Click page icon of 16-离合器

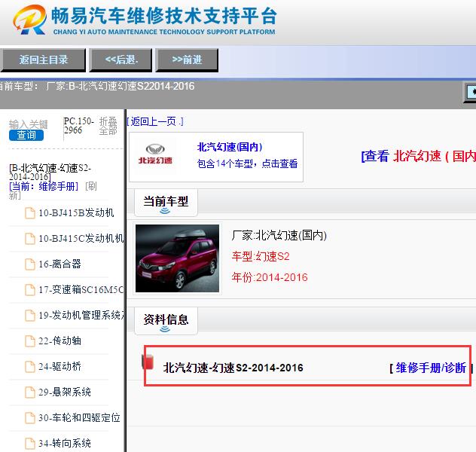(30, 264)
